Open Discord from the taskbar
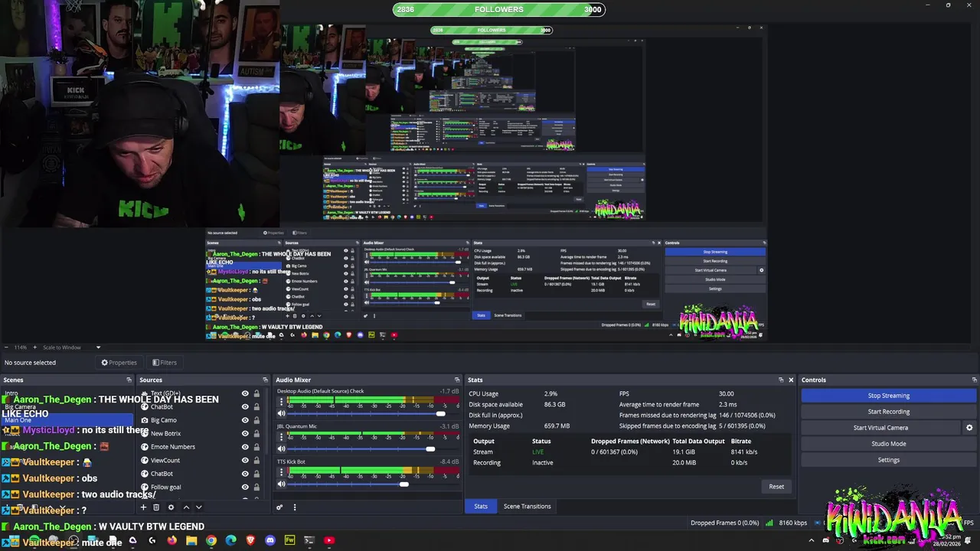Screen dimensions: 980x551 point(269,540)
